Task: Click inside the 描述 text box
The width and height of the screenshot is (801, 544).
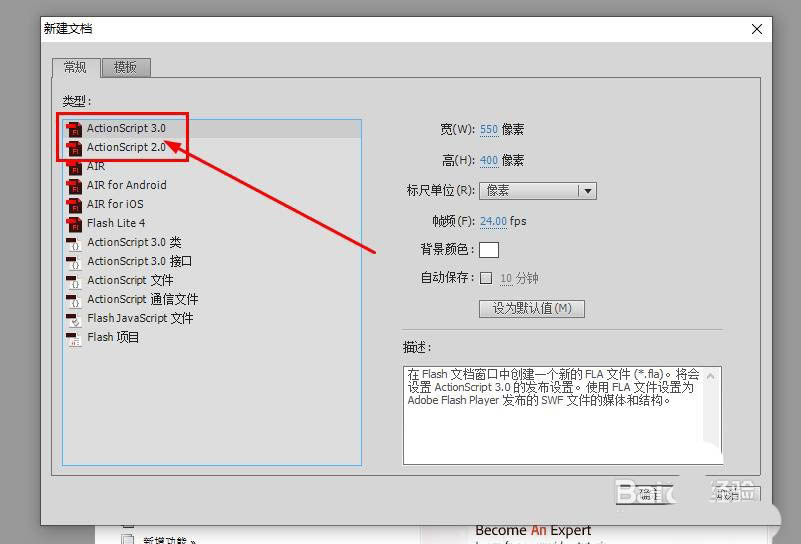Action: pos(562,415)
